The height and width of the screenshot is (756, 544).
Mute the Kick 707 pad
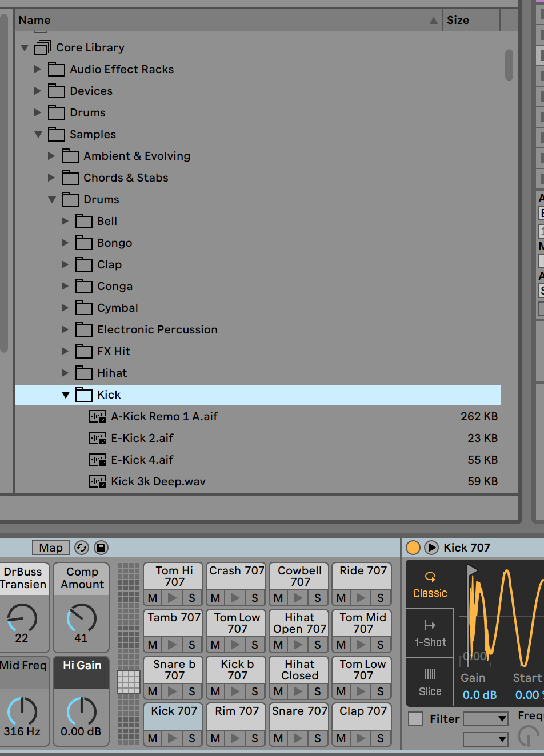point(153,738)
